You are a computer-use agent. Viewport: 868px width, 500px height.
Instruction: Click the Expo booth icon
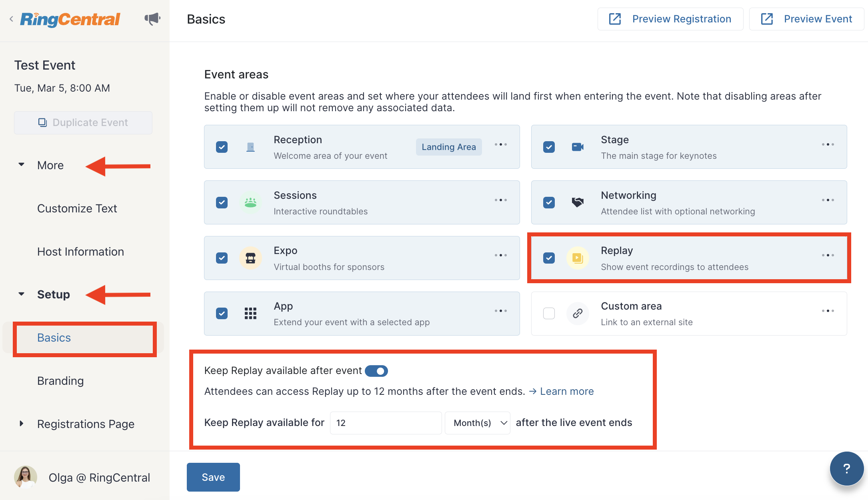coord(250,258)
